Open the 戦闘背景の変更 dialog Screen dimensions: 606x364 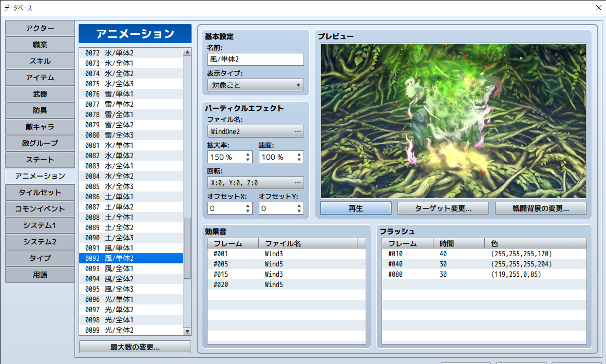click(x=540, y=207)
